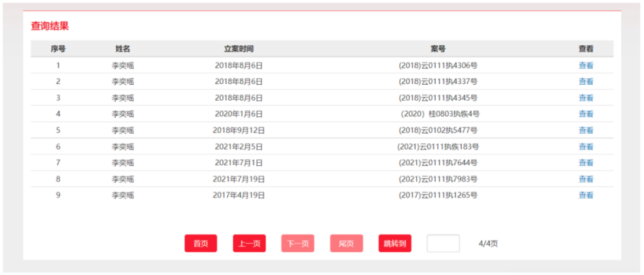Viewport: 644px width, 275px height.
Task: Go to first page with 首页 button
Action: [201, 243]
